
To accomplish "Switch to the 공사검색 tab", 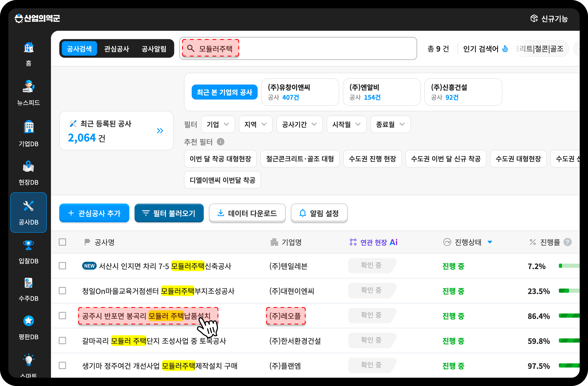I will coord(79,49).
